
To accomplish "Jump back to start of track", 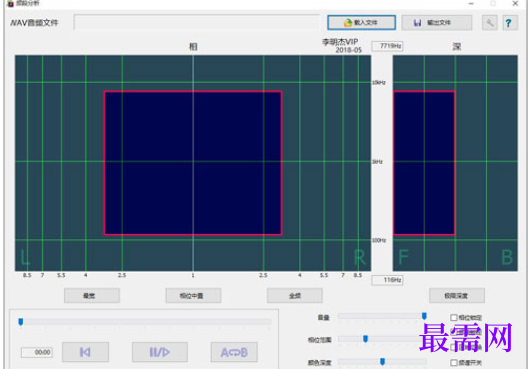I will coord(85,352).
